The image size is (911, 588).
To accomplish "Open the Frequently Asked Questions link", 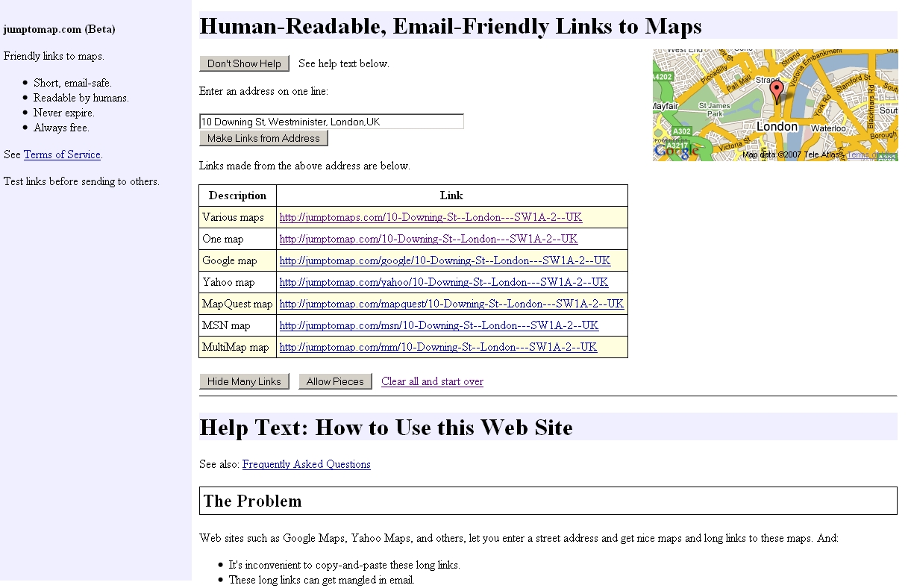I will 307,464.
